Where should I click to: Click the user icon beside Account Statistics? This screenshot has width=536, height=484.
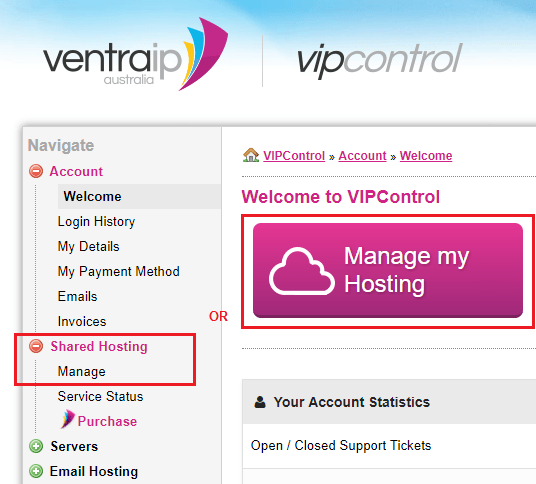pos(260,402)
